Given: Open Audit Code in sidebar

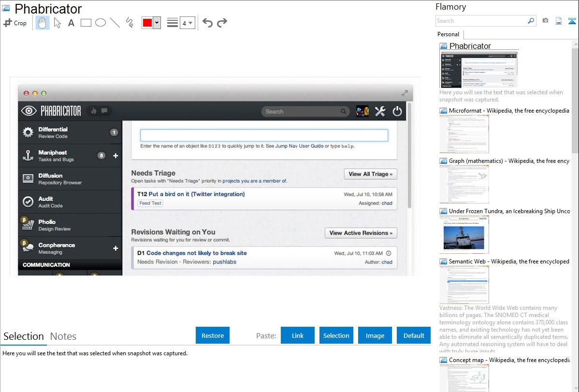Looking at the screenshot, I should click(x=70, y=202).
